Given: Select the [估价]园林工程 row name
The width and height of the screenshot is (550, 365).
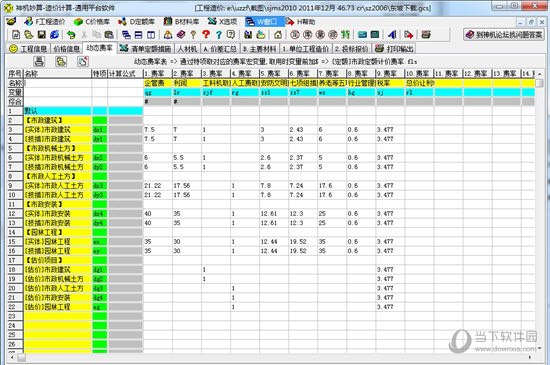Looking at the screenshot, I should (58, 307).
